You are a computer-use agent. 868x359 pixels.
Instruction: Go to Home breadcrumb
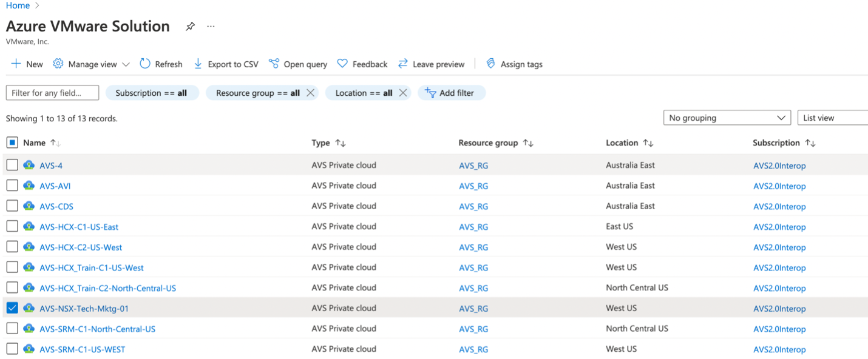pos(18,5)
